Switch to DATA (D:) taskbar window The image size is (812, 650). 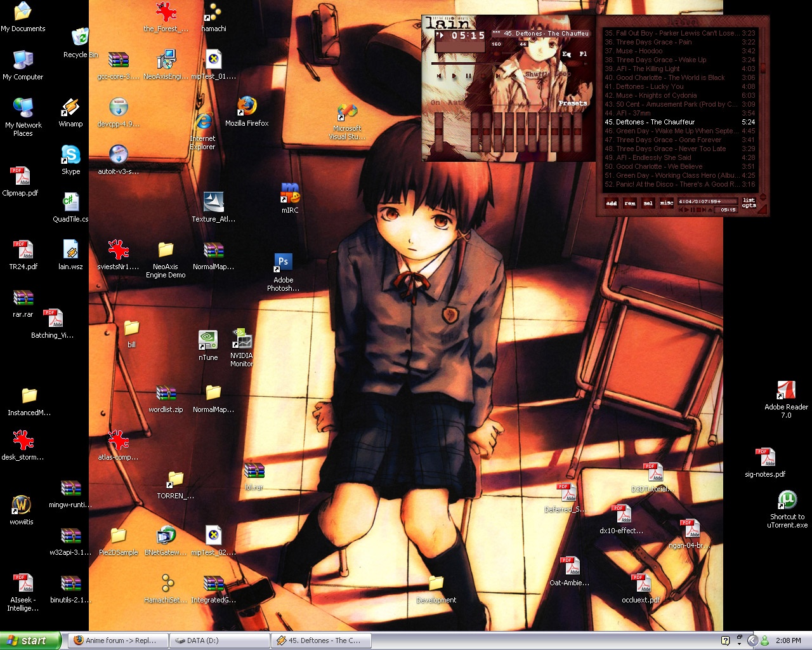(219, 640)
